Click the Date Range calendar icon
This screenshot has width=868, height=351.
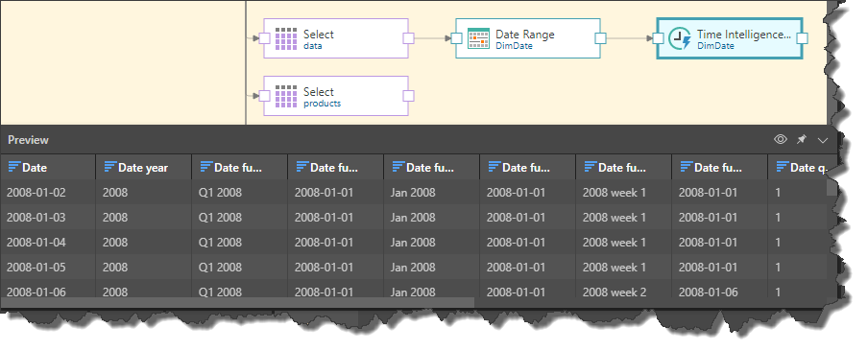pyautogui.click(x=478, y=38)
